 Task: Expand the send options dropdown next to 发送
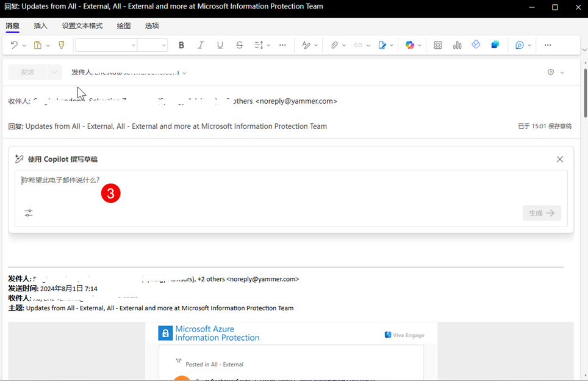pyautogui.click(x=54, y=72)
